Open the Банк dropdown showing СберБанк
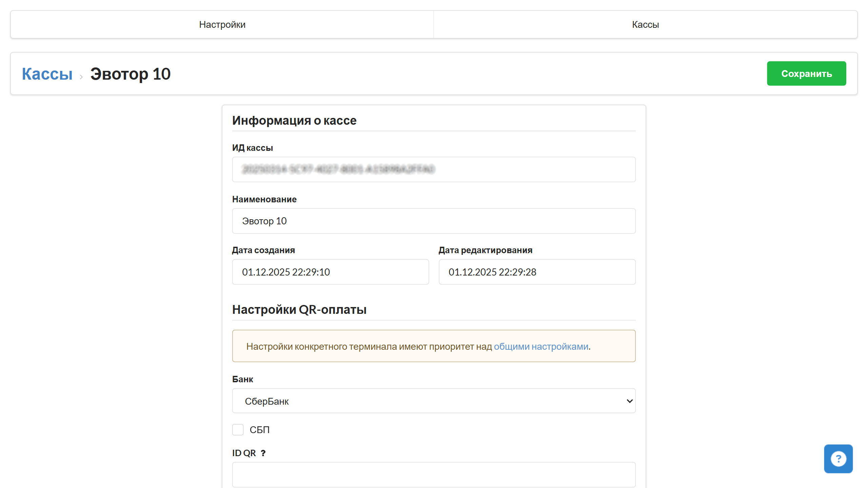 (433, 401)
